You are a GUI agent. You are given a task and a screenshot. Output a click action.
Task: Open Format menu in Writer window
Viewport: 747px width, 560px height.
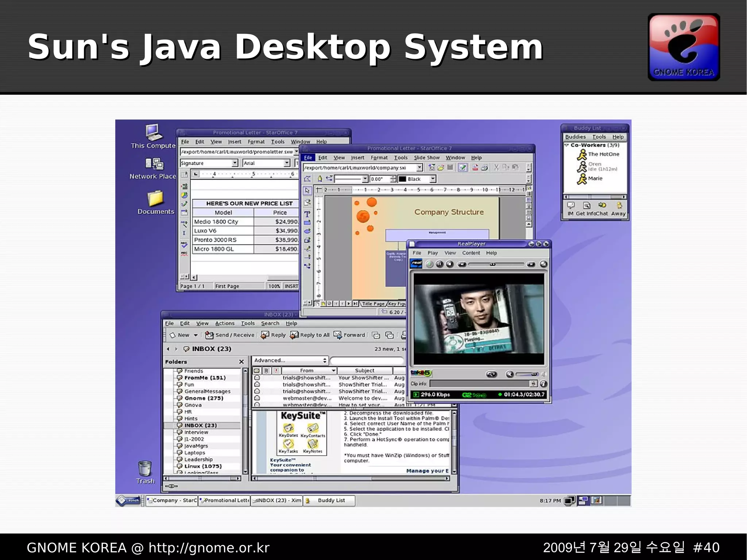pos(256,142)
